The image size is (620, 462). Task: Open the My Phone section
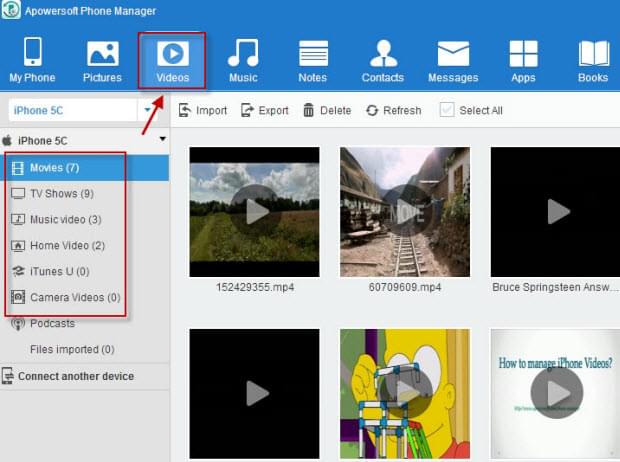click(32, 60)
